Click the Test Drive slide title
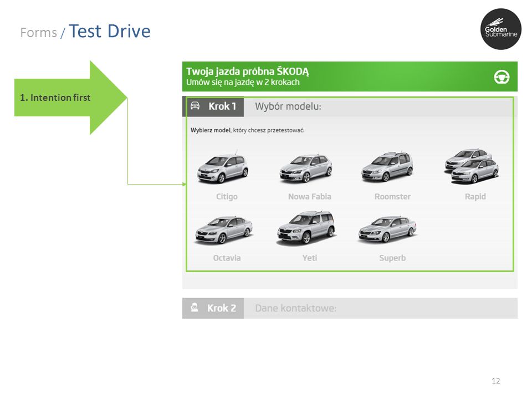Viewport: 532px width, 399px height. tap(110, 31)
